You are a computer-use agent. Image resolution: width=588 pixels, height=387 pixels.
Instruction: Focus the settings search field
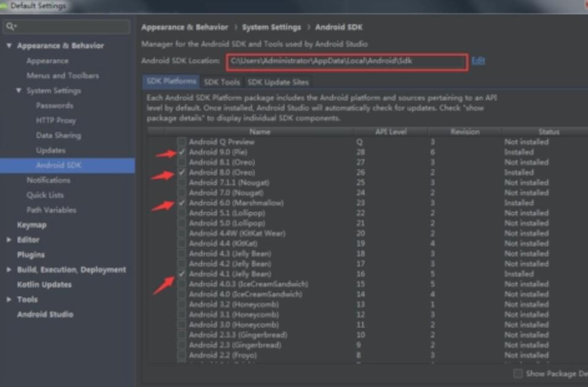67,26
